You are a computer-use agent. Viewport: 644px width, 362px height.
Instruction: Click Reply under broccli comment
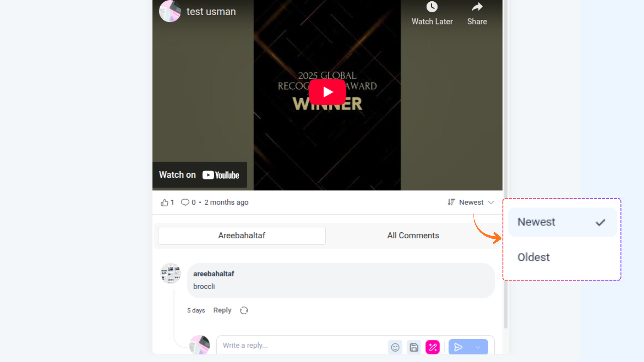tap(222, 310)
